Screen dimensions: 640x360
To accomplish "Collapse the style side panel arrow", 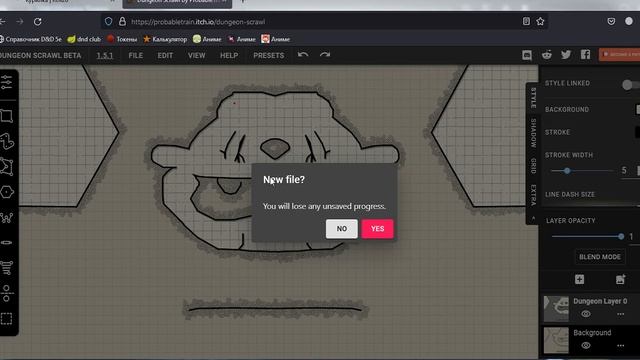I will pyautogui.click(x=533, y=219).
